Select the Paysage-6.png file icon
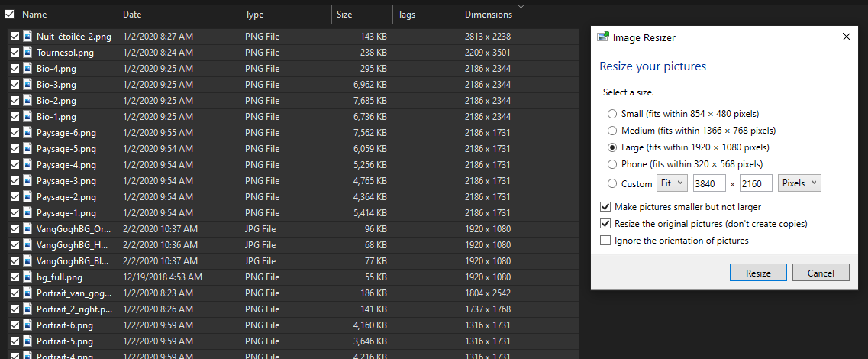Image resolution: width=868 pixels, height=359 pixels. pos(27,133)
